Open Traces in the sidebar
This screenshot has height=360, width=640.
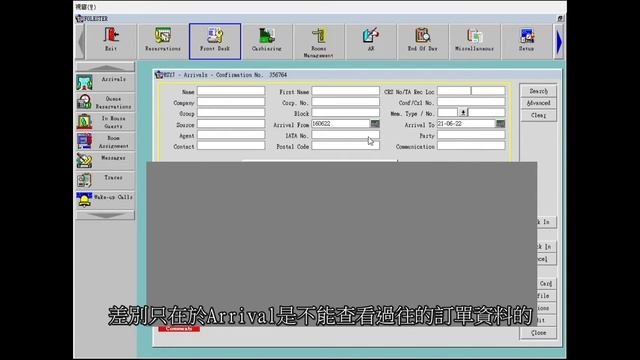coord(105,180)
